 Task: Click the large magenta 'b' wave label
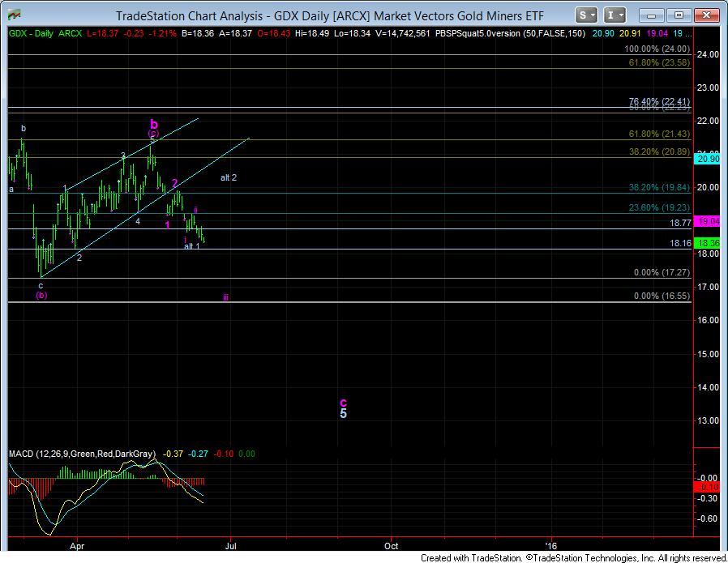point(154,124)
